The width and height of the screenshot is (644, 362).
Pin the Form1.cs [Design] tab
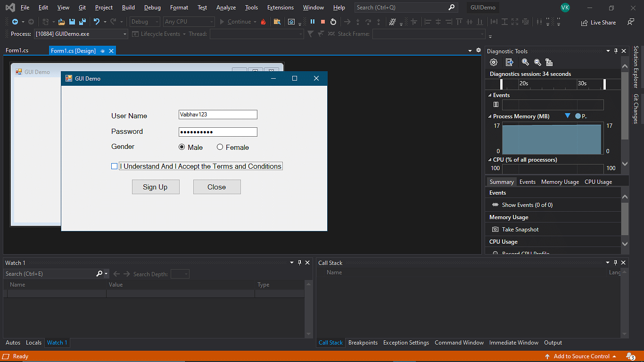103,51
